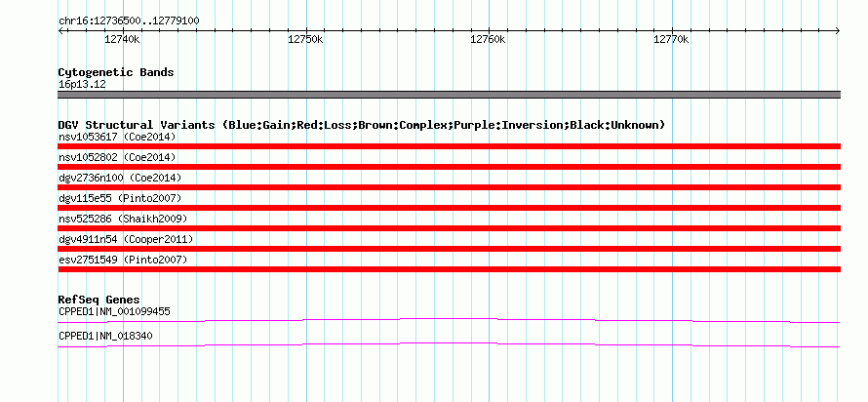Viewport: 868px width, 402px height.
Task: Click the nsv1053617 (Coe2014) red variant bar
Action: click(x=449, y=146)
